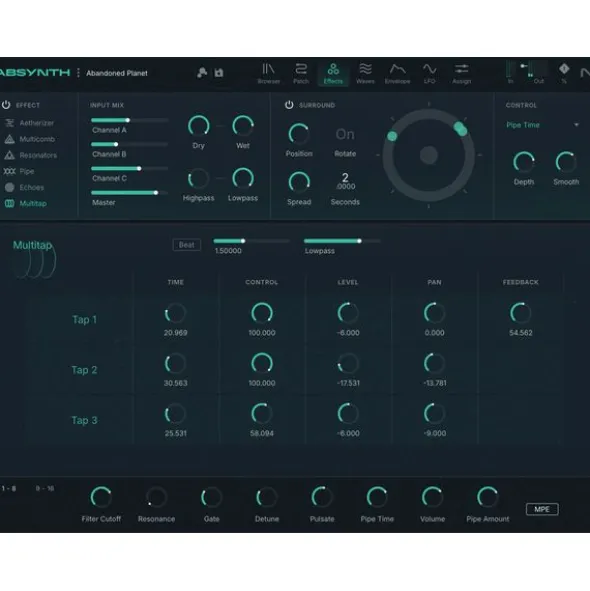The width and height of the screenshot is (590, 591).
Task: Click the Tap 1 Control knob
Action: coord(262,313)
